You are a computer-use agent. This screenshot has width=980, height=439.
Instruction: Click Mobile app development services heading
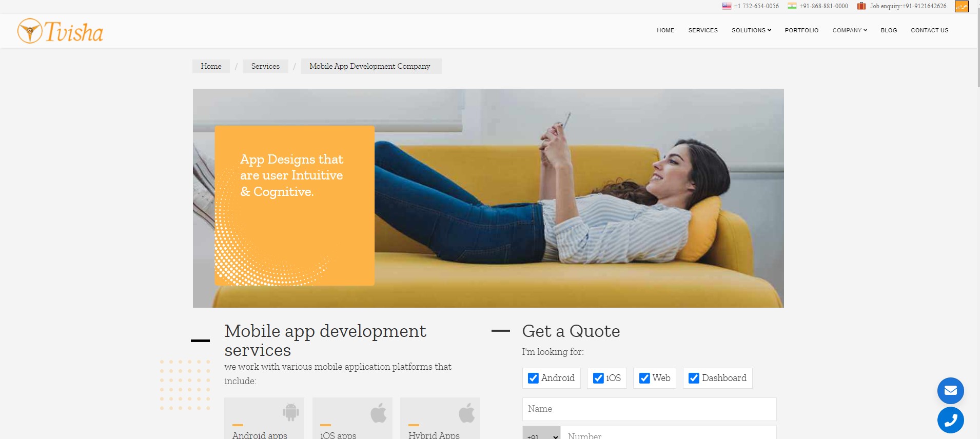(325, 341)
